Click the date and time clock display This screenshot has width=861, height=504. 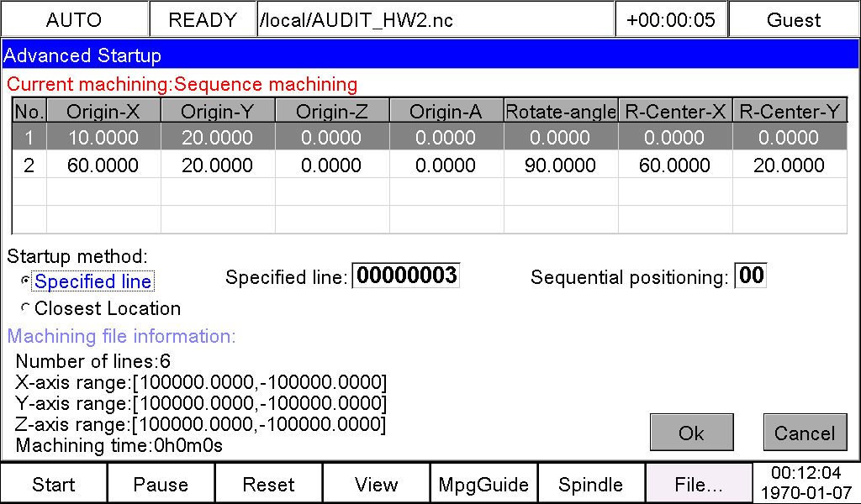click(x=806, y=483)
